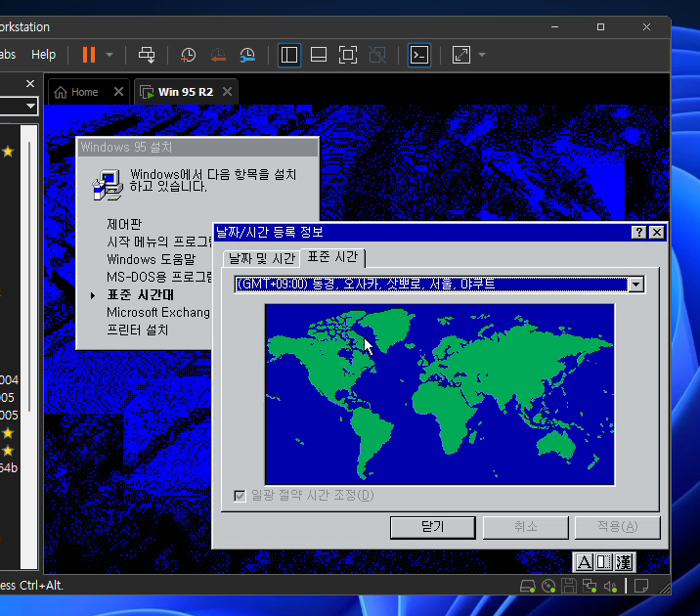Image resolution: width=700 pixels, height=616 pixels.
Task: Click the 표준 시간대 setup item
Action: [x=140, y=295]
